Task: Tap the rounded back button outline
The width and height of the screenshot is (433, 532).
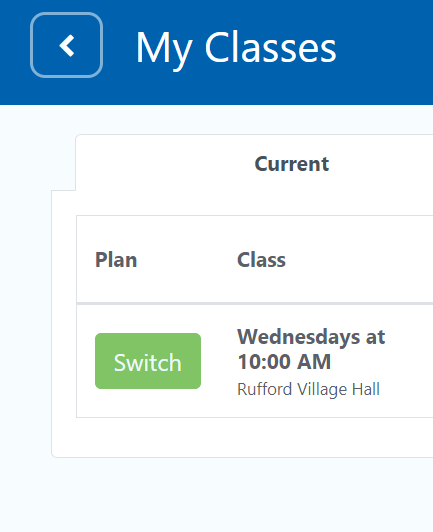Action: coord(67,45)
